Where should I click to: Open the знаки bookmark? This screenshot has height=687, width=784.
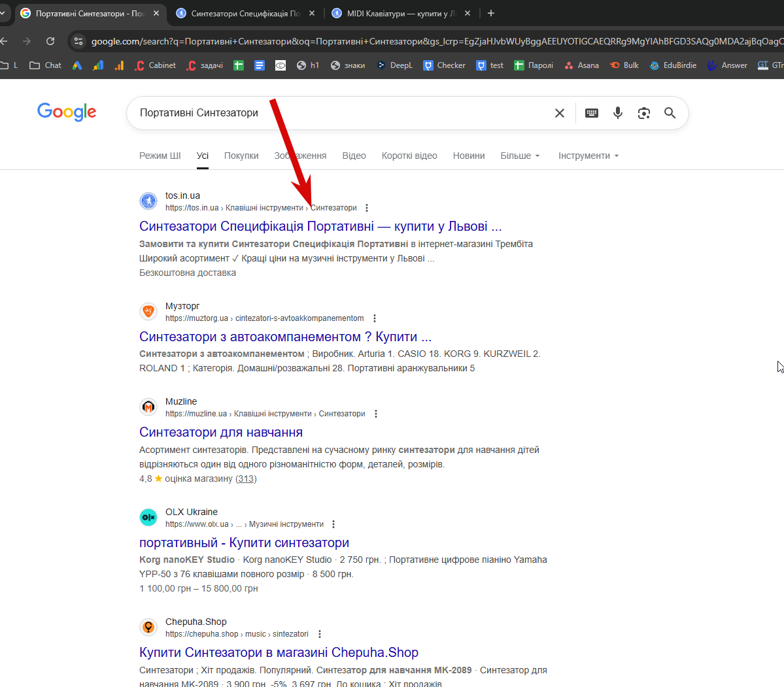point(348,65)
